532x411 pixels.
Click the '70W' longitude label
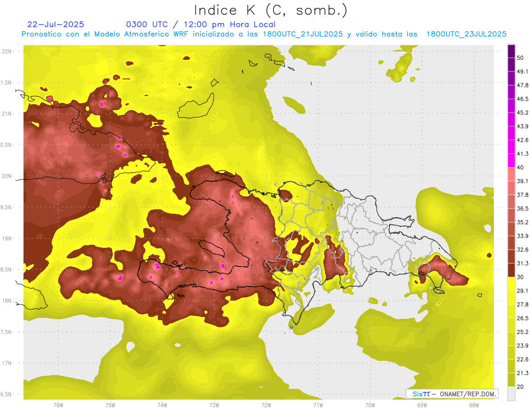pos(370,405)
